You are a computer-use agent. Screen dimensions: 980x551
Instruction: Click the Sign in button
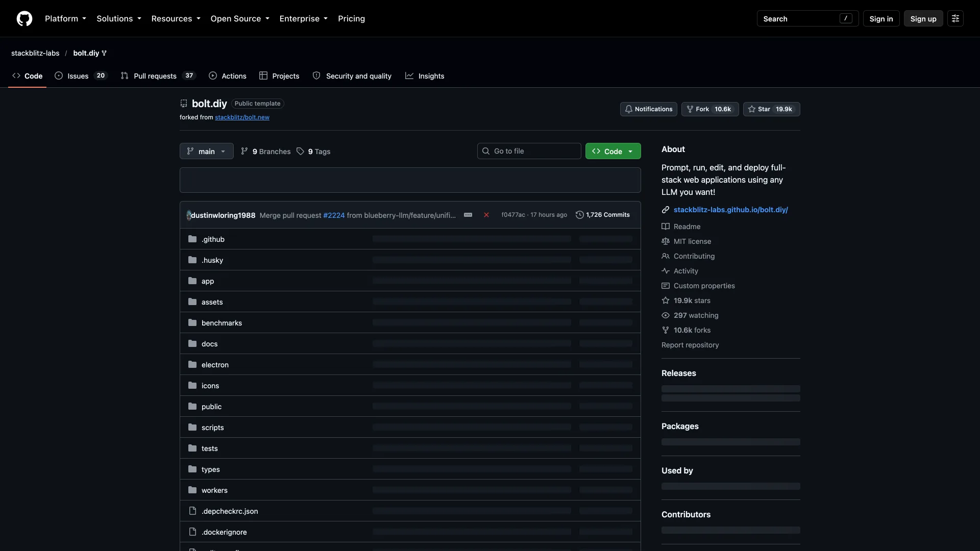pos(881,19)
